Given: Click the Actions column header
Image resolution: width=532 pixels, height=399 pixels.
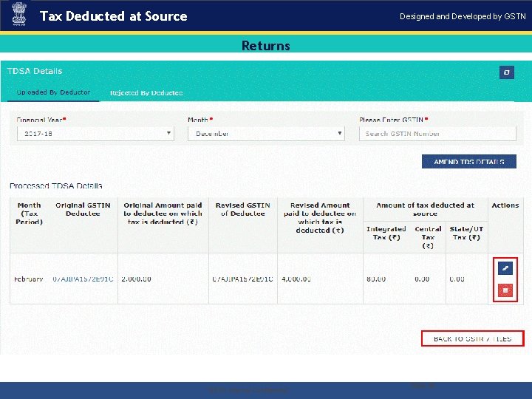Looking at the screenshot, I should [x=505, y=205].
